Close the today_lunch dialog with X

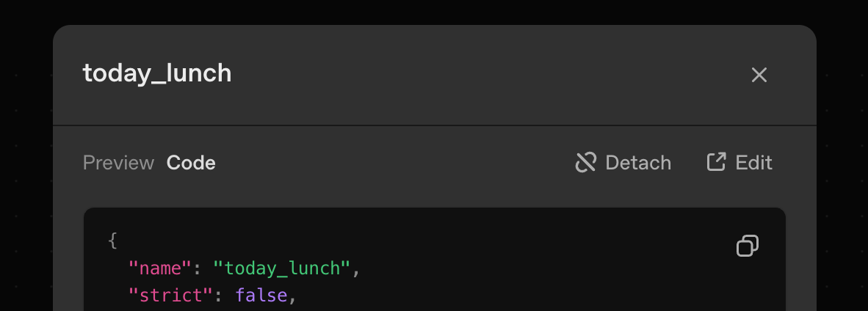tap(759, 75)
